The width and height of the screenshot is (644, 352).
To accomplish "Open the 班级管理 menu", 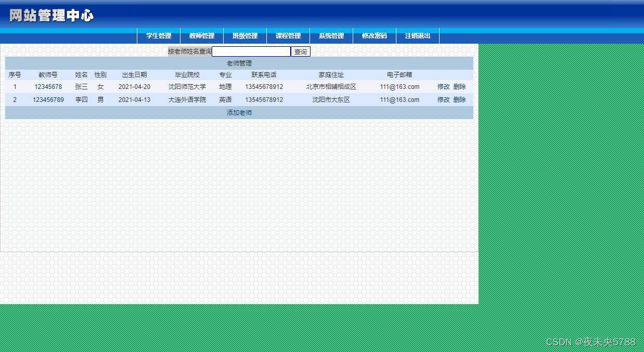I will click(245, 36).
